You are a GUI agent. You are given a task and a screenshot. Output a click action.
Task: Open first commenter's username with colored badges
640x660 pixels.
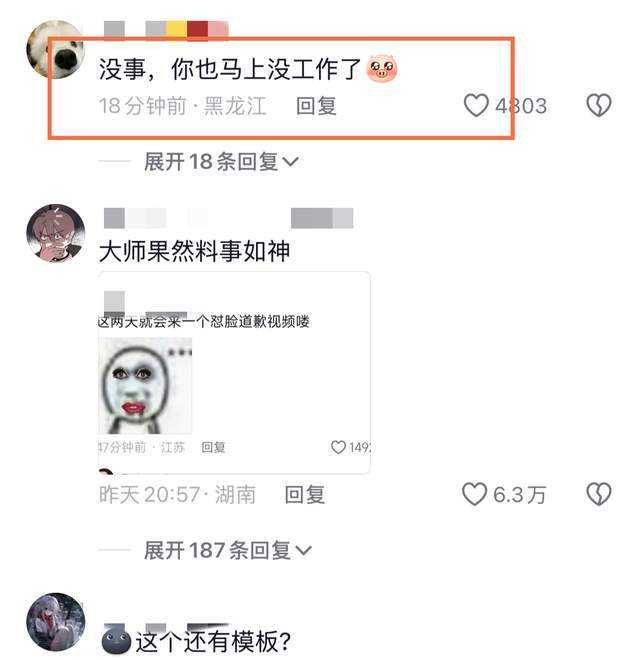click(x=166, y=30)
